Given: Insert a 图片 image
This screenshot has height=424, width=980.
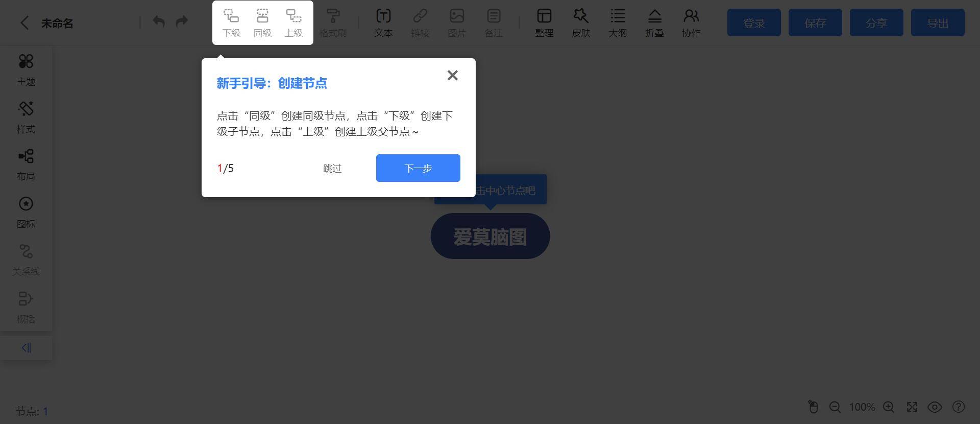Looking at the screenshot, I should [457, 23].
